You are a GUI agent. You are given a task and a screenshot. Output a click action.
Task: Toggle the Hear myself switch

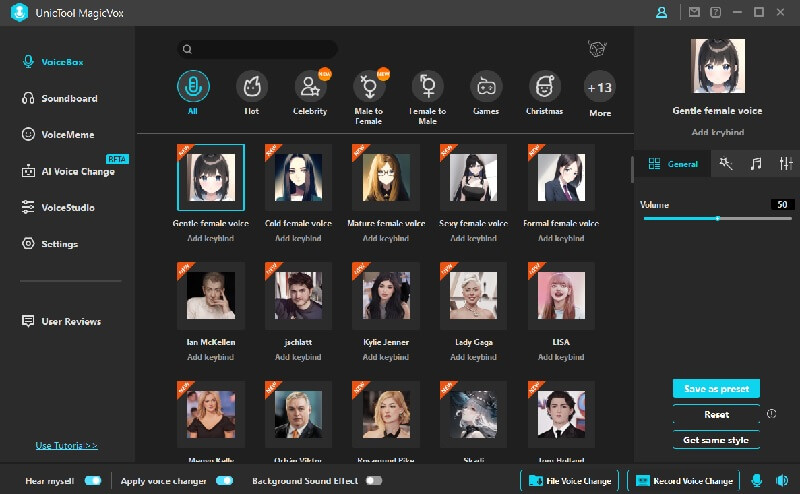point(93,481)
